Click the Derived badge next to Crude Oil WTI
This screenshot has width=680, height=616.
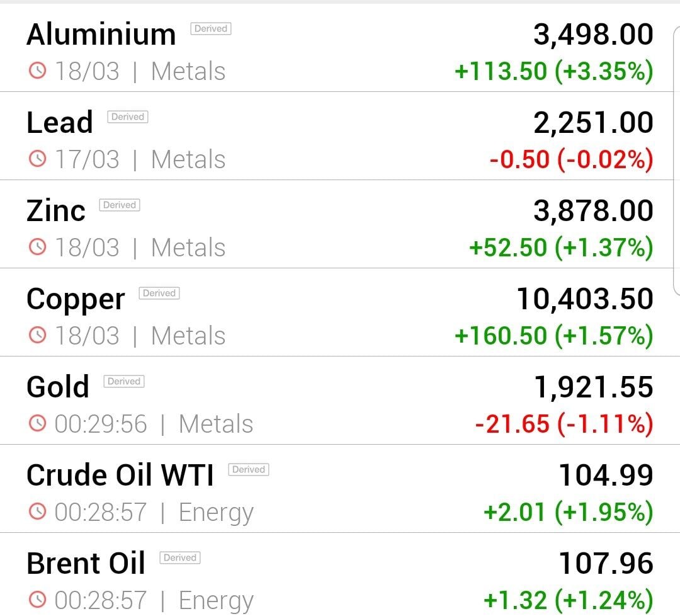pos(249,469)
